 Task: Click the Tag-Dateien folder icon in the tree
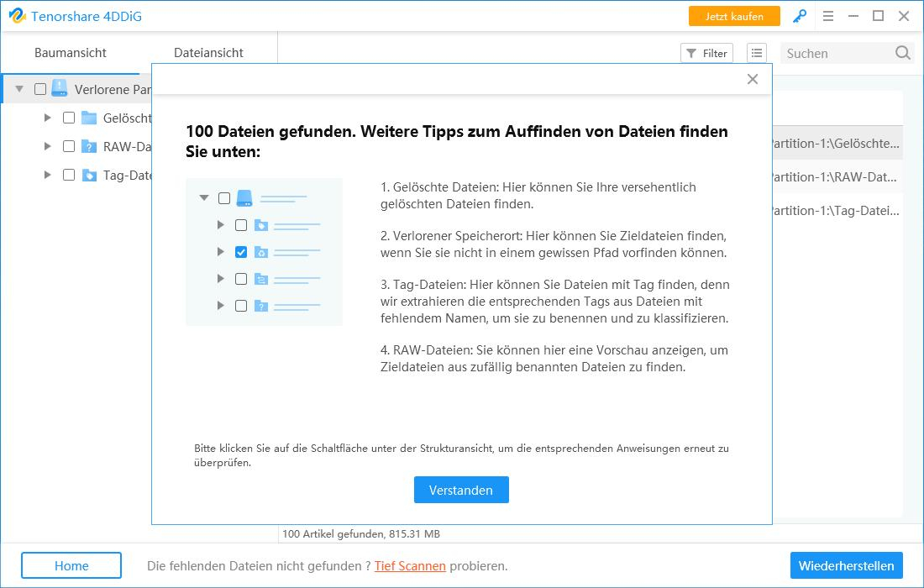[x=88, y=175]
